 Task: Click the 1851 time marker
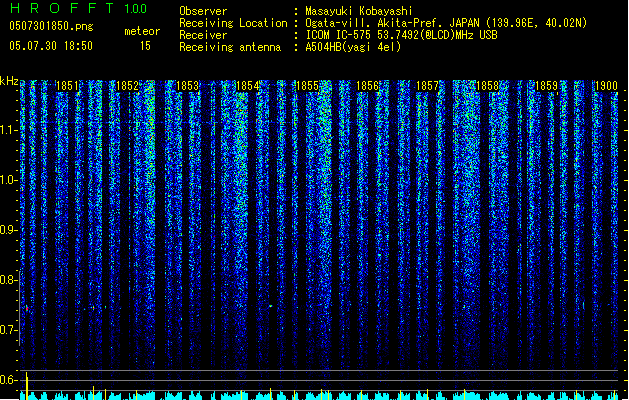click(x=67, y=86)
